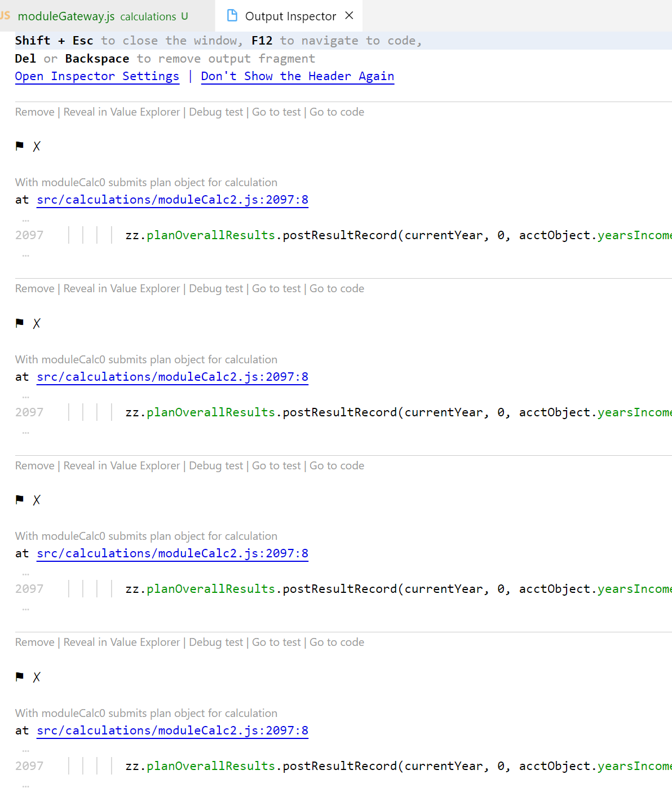Click the document icon on the Output Inspector tab
672x792 pixels.
232,16
